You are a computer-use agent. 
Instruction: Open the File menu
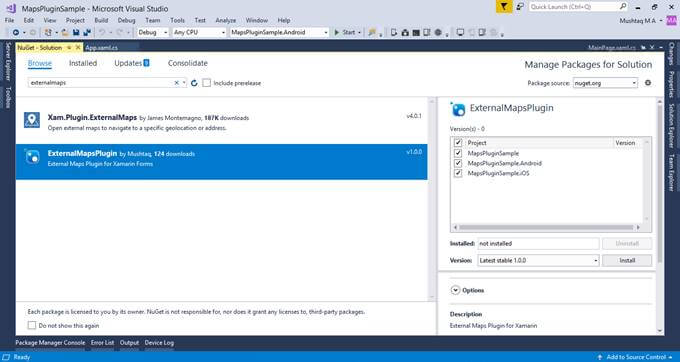(10, 20)
